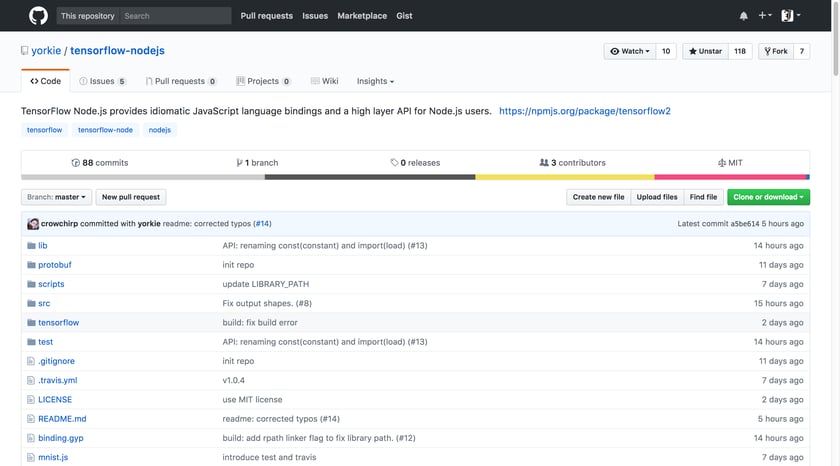
Task: Focus the repository Search field
Action: [175, 16]
